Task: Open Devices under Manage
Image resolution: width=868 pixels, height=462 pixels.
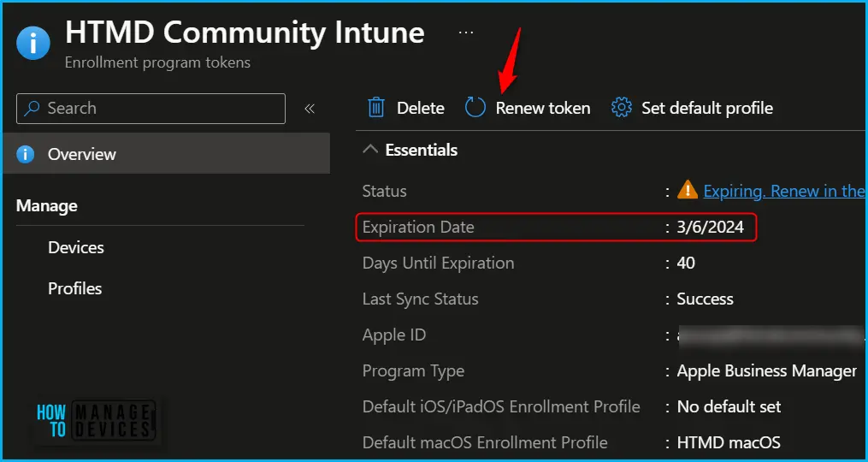Action: [x=76, y=247]
